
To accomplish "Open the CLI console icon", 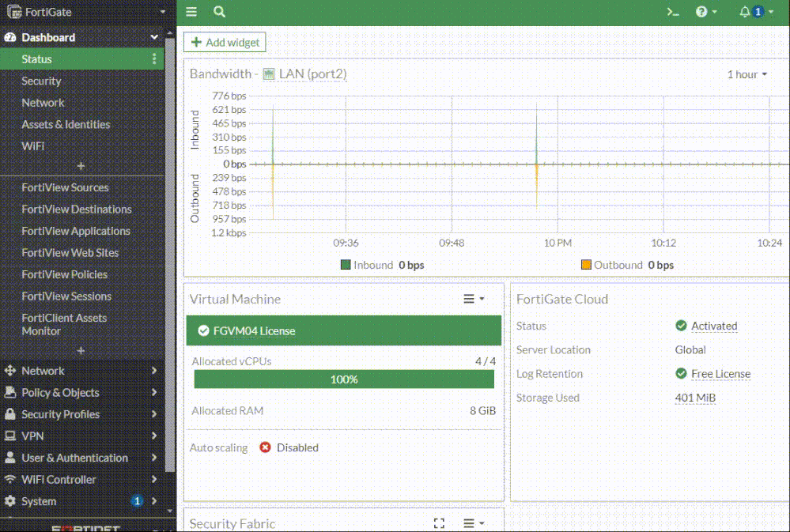I will (673, 12).
